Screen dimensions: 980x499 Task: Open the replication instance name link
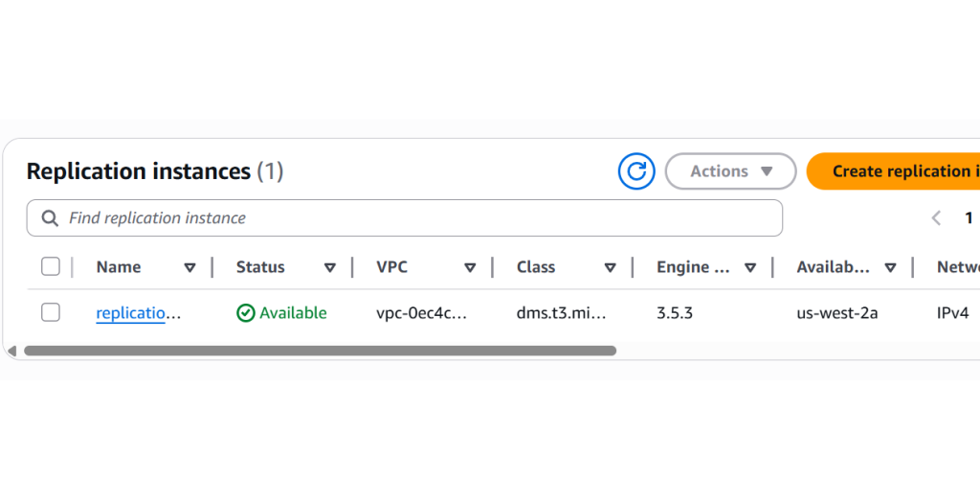[x=138, y=313]
